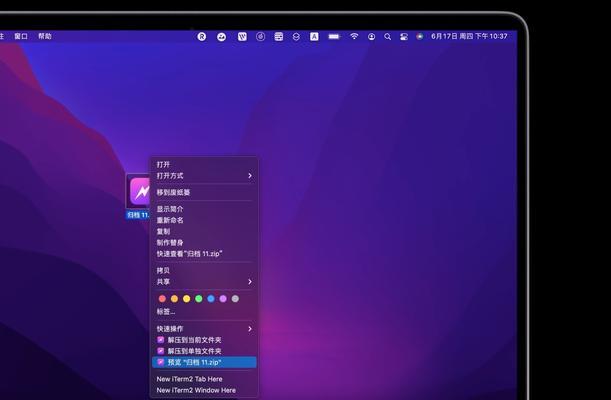
Task: Expand the 打开方式 submenu arrow
Action: coord(250,176)
